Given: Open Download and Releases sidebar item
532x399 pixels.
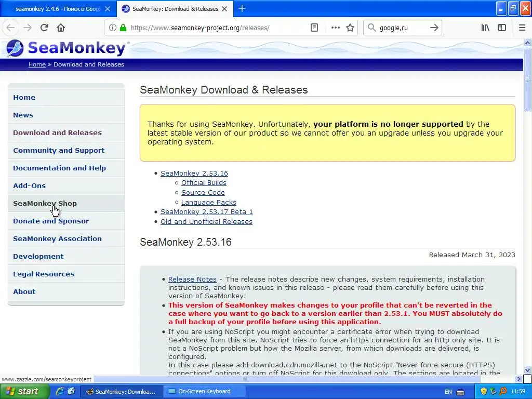Looking at the screenshot, I should pos(66,132).
